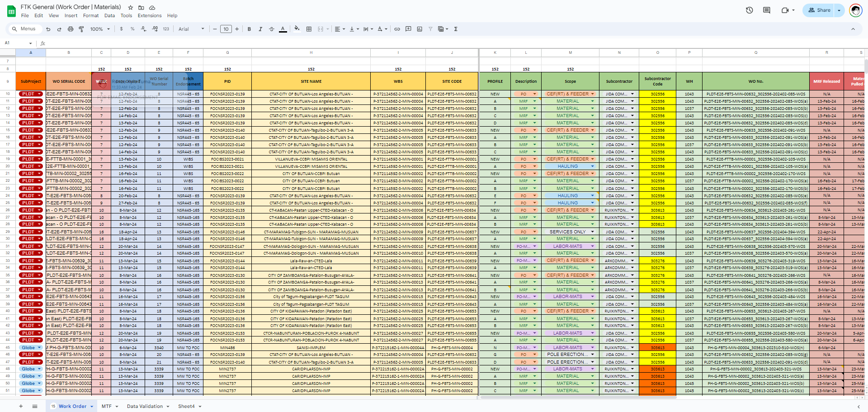
Task: Hide the toolbar with collapse chevron
Action: 853,29
